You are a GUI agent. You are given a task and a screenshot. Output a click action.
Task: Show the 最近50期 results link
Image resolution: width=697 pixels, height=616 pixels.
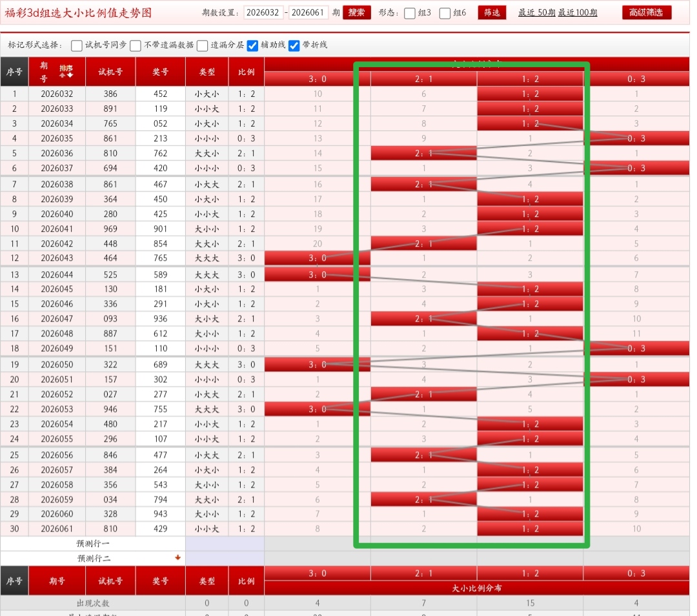pyautogui.click(x=536, y=12)
